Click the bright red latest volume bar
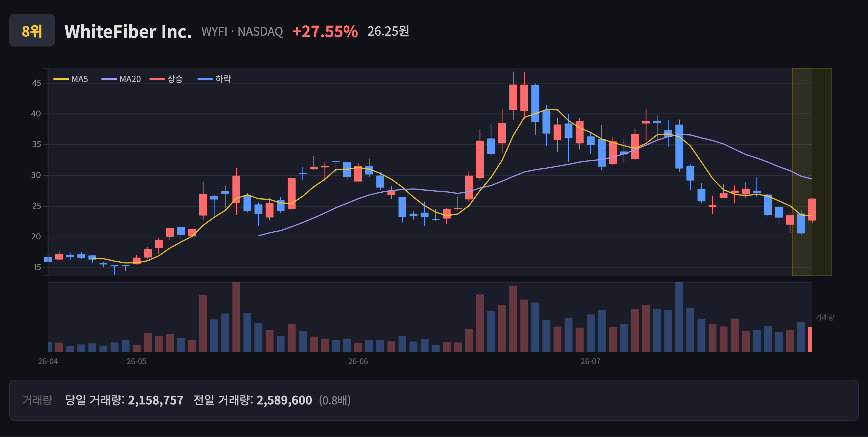This screenshot has width=868, height=437. [810, 339]
